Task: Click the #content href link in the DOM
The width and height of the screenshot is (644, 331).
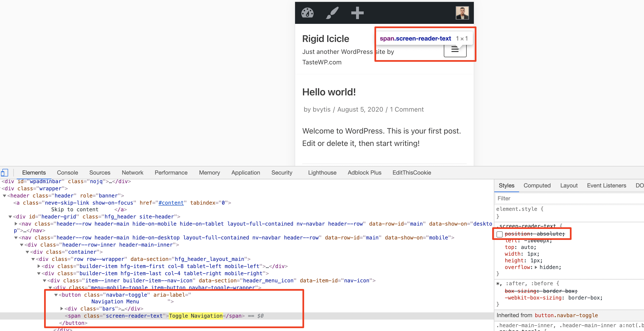Action: (171, 203)
